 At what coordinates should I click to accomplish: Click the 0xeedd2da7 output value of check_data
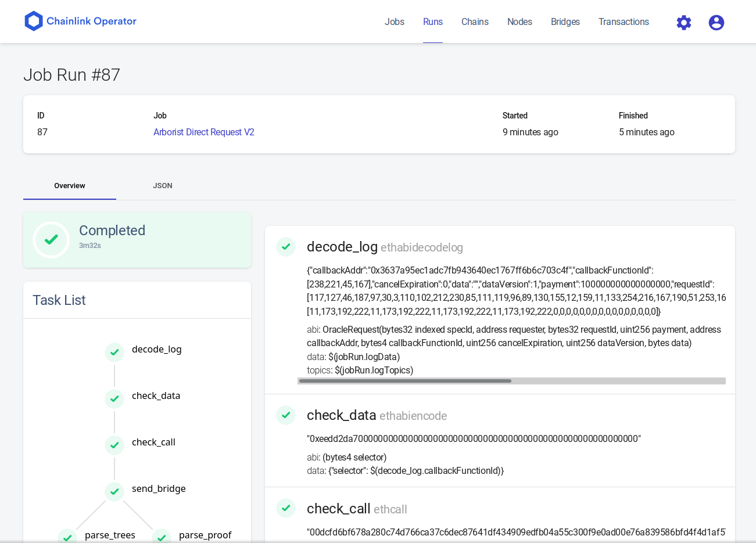pyautogui.click(x=474, y=438)
